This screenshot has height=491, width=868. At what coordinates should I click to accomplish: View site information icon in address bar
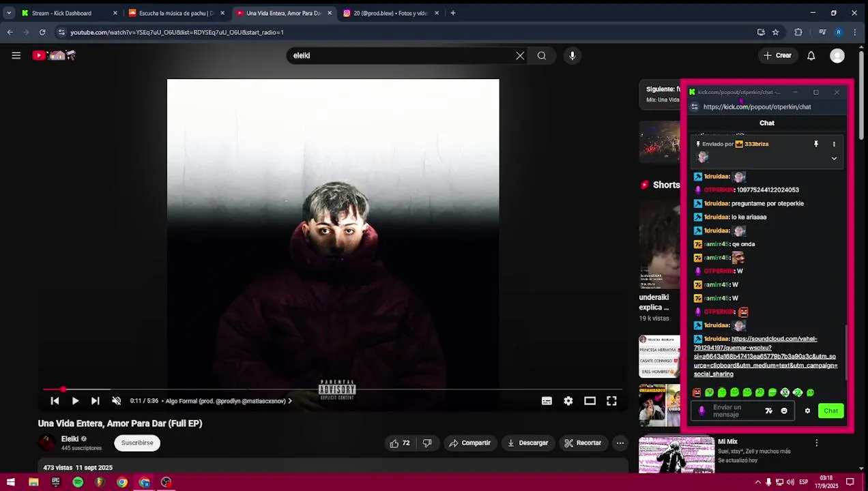tap(61, 32)
